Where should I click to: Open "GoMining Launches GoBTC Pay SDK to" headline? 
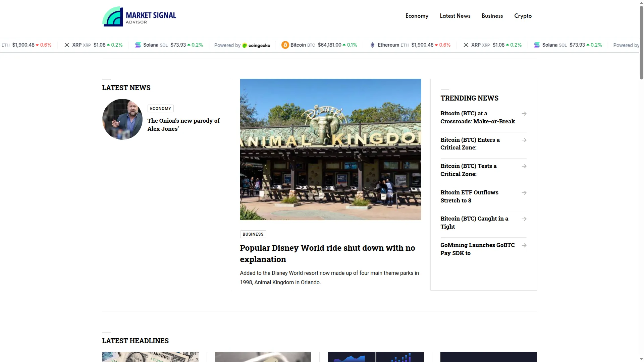pos(478,249)
